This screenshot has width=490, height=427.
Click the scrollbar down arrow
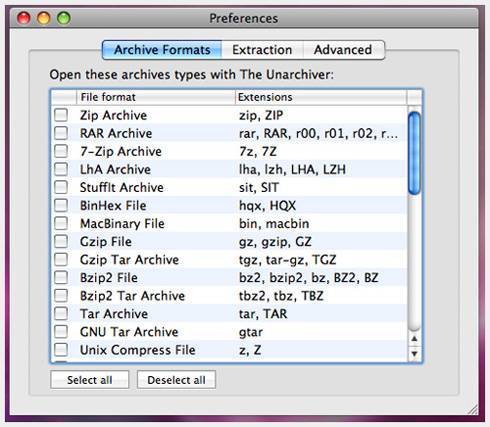pyautogui.click(x=414, y=353)
